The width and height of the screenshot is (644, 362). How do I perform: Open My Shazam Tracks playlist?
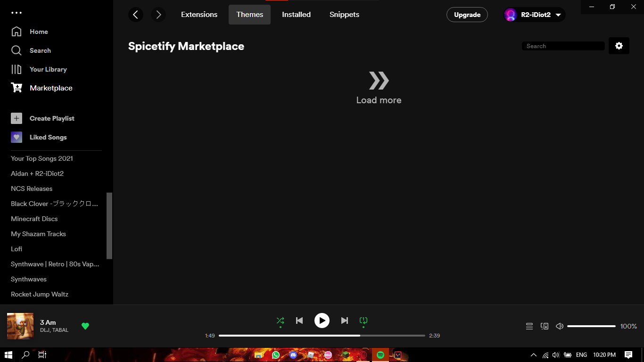point(39,234)
